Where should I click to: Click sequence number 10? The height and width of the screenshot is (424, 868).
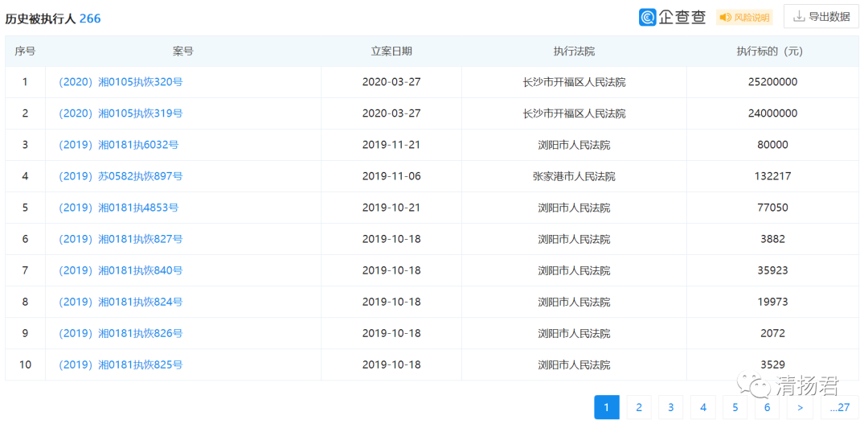coord(25,364)
